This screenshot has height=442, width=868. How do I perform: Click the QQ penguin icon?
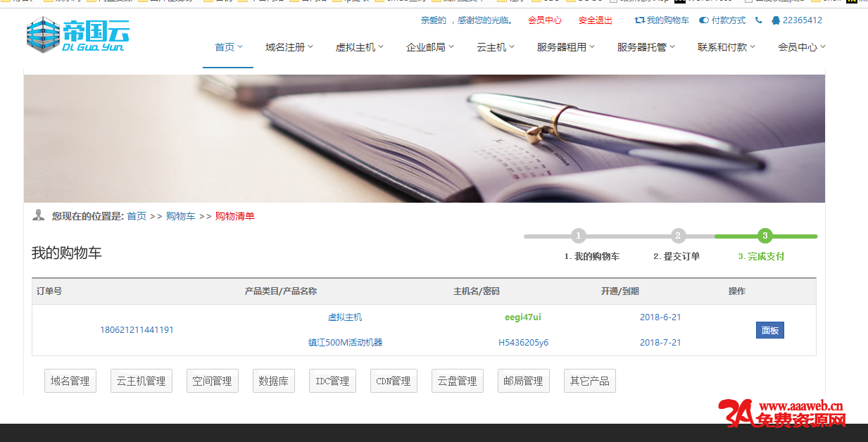[x=776, y=20]
